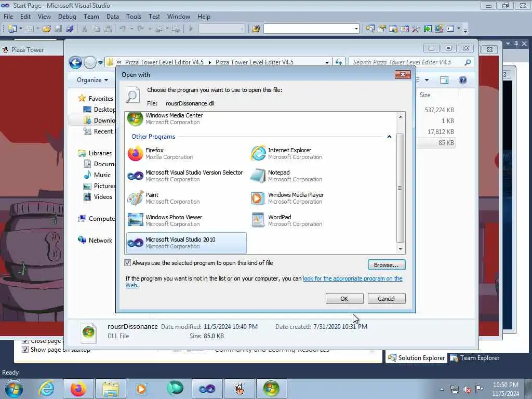Click the program list scrollbar thumb
Image resolution: width=532 pixels, height=399 pixels.
pyautogui.click(x=401, y=188)
